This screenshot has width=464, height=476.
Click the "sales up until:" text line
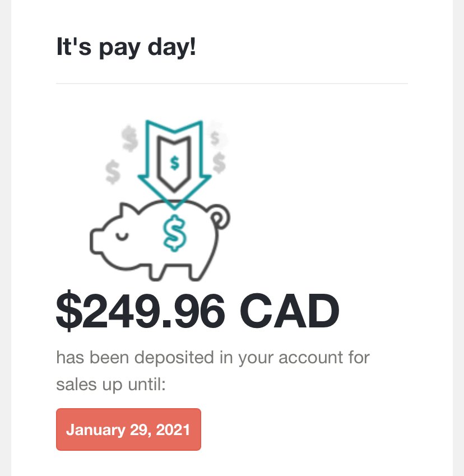coord(111,385)
